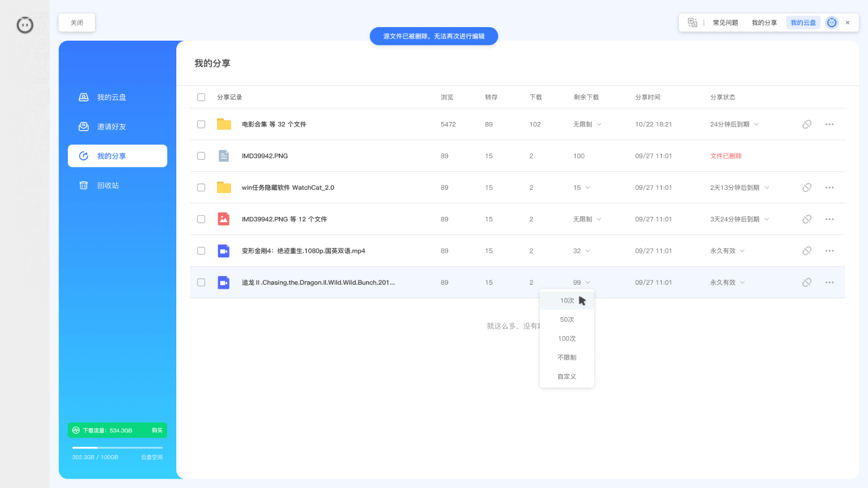868x488 pixels.
Task: Click the translation icon in the top bar
Action: point(692,22)
